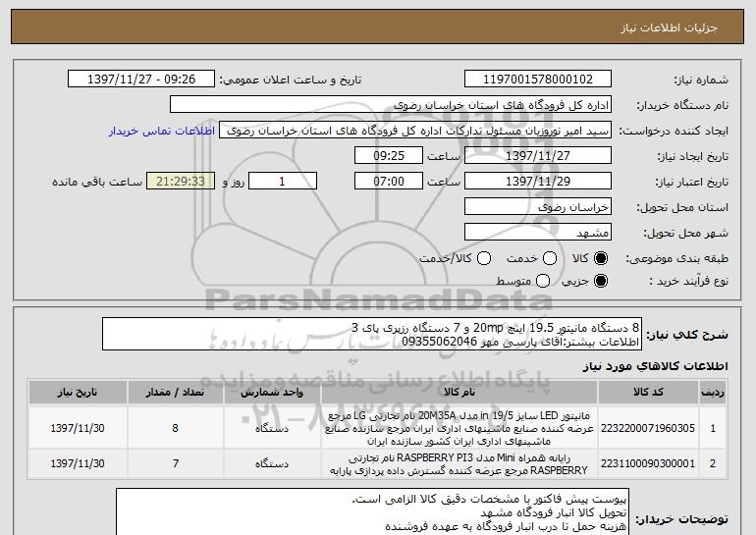
Task: Click row 2 need date 1397/11/30
Action: click(78, 463)
